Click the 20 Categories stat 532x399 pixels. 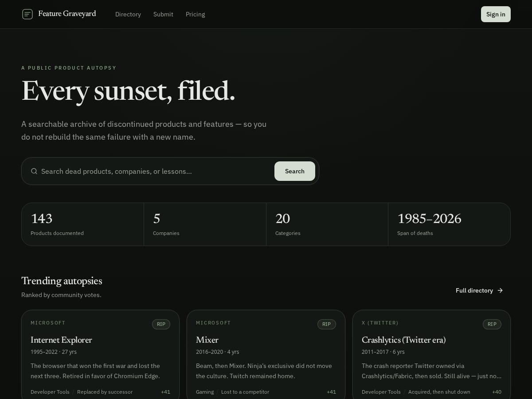click(x=327, y=224)
